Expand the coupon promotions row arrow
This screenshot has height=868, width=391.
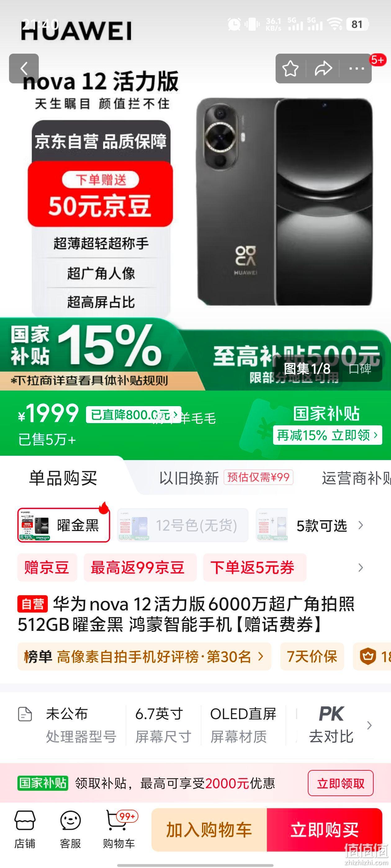click(361, 568)
